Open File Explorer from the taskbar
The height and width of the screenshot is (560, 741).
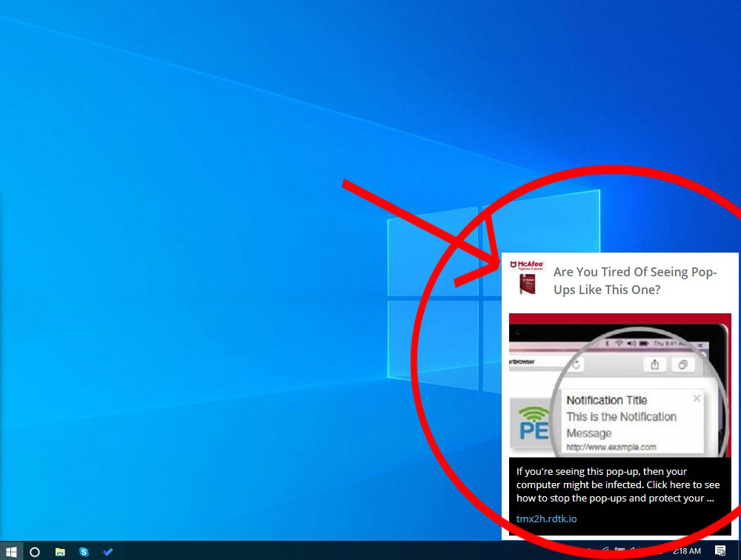pyautogui.click(x=60, y=552)
